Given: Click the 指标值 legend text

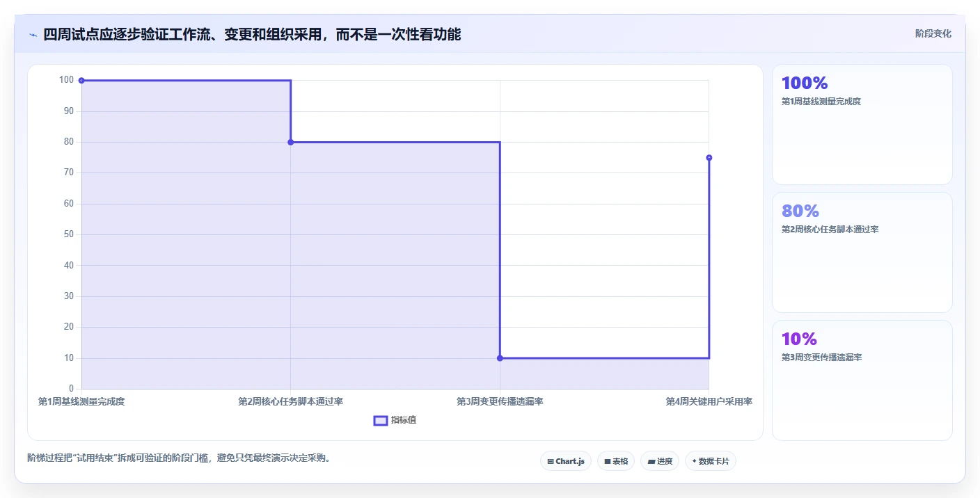Looking at the screenshot, I should pyautogui.click(x=404, y=420).
